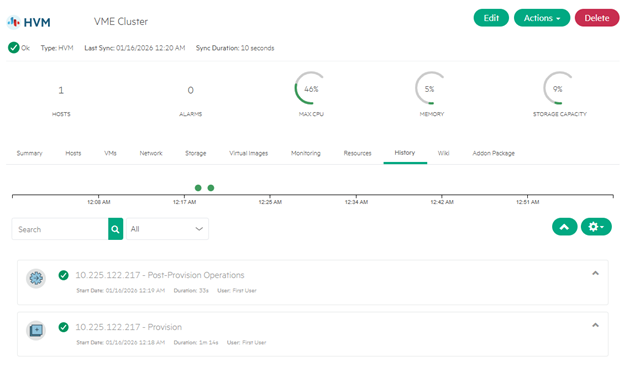Click the 9% Storage Capacity gauge

[x=559, y=88]
